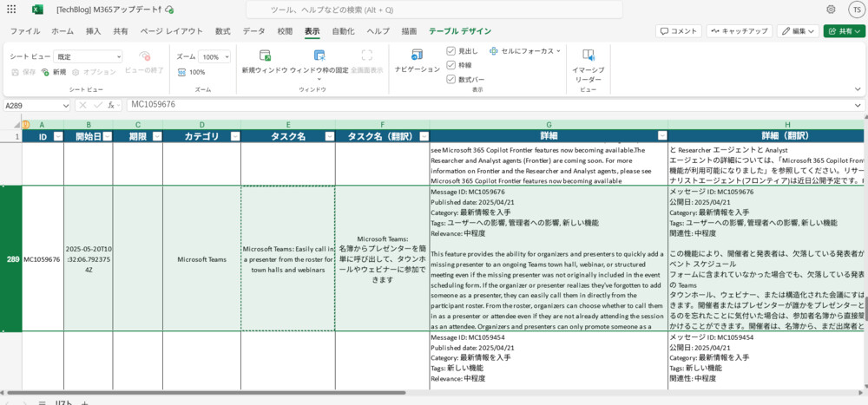Open the カテゴリ column filter dropdown
This screenshot has width=868, height=405.
click(x=233, y=137)
